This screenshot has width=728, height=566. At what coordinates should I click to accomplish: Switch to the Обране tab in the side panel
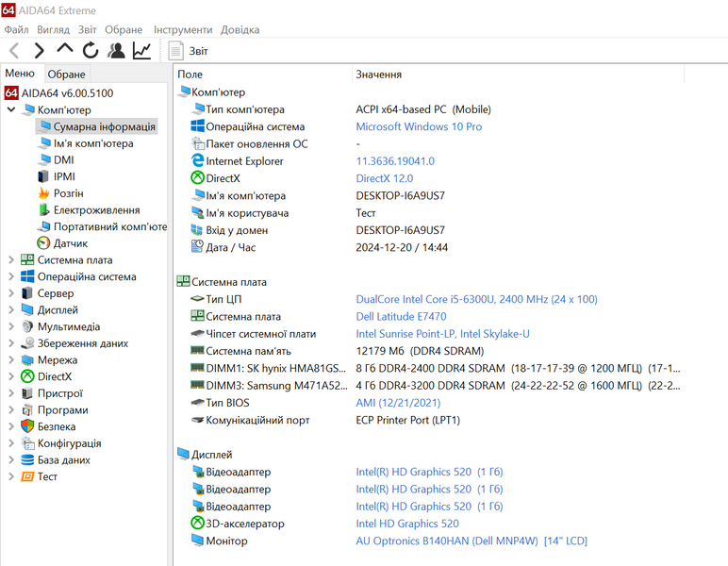click(x=66, y=75)
